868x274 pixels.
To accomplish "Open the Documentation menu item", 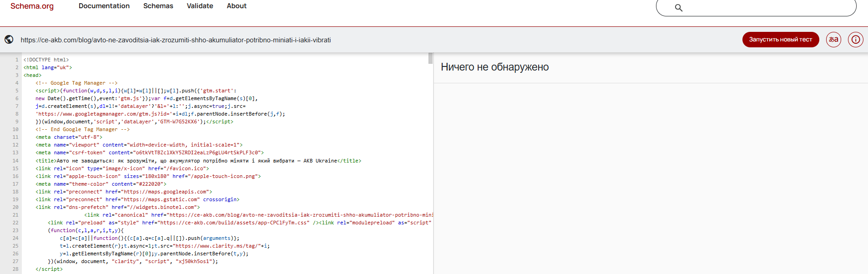I will [104, 6].
